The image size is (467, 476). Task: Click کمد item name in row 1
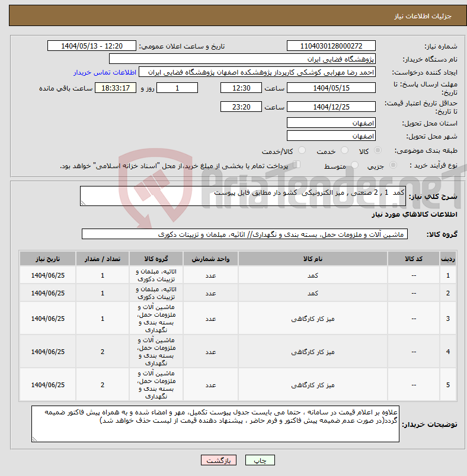point(313,275)
